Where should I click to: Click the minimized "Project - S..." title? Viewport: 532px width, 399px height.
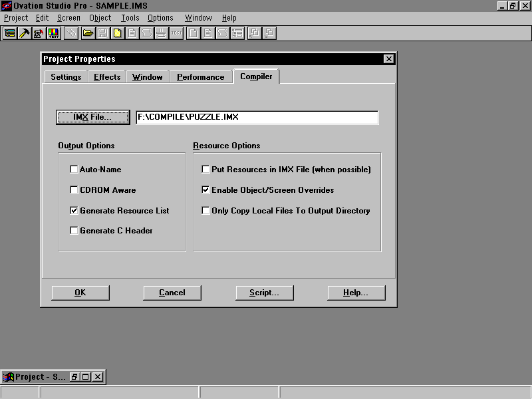pos(41,376)
